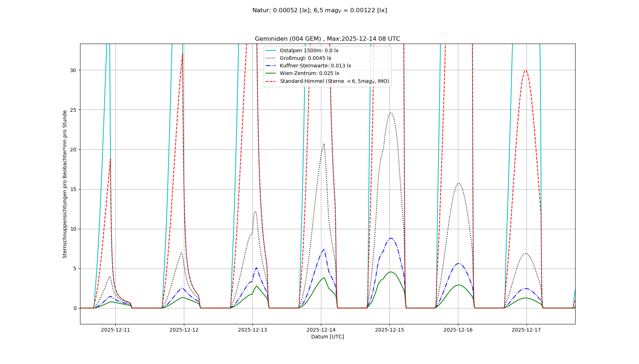Select the Großmugl legend label
The image size is (639, 364).
305,58
